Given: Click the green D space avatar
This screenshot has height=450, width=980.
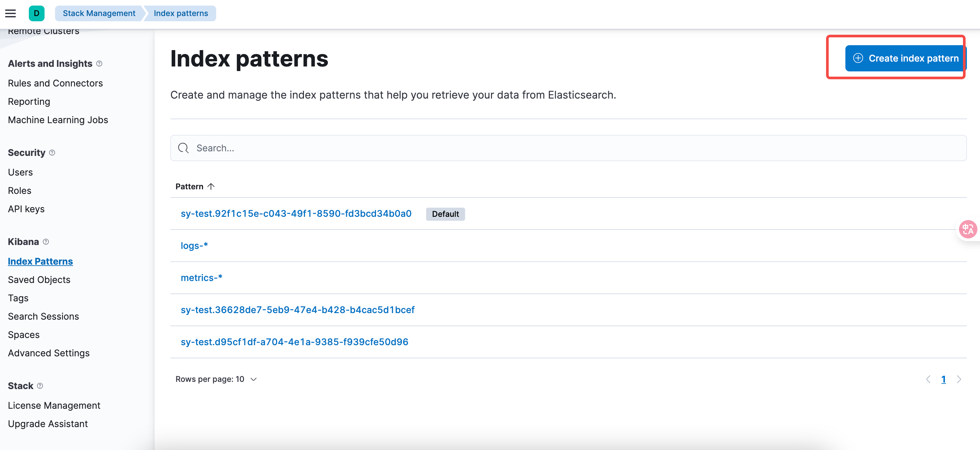Looking at the screenshot, I should click(x=37, y=13).
